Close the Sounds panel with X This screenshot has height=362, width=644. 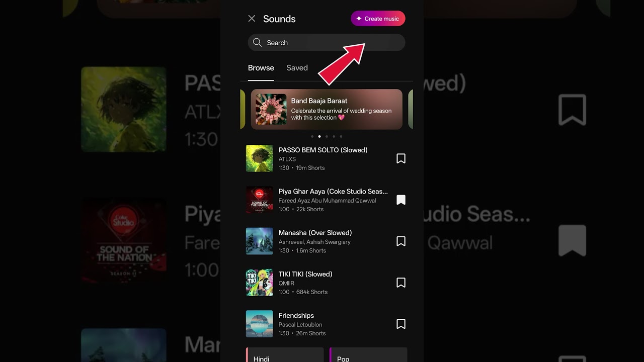pyautogui.click(x=252, y=19)
